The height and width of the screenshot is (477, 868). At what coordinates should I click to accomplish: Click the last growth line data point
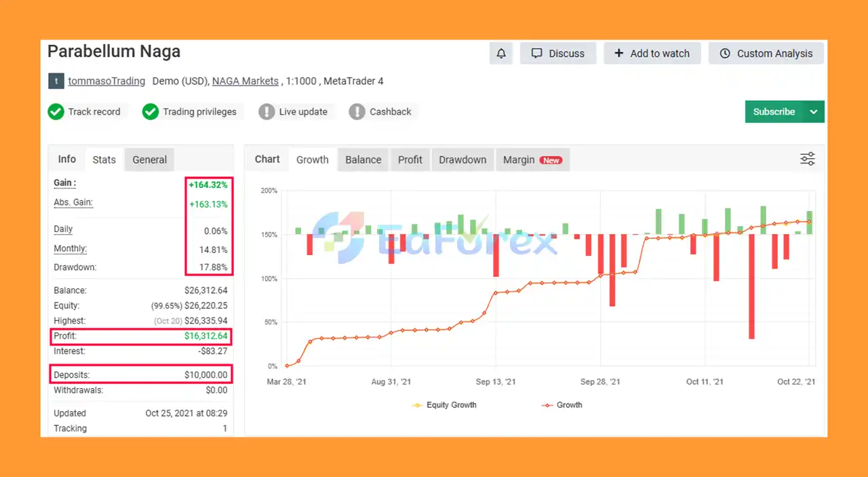(809, 221)
